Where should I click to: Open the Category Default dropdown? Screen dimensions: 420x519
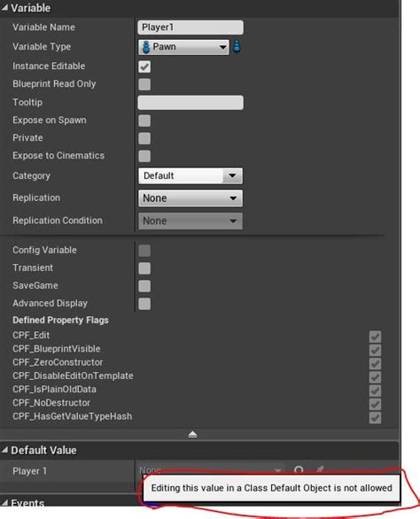191,175
